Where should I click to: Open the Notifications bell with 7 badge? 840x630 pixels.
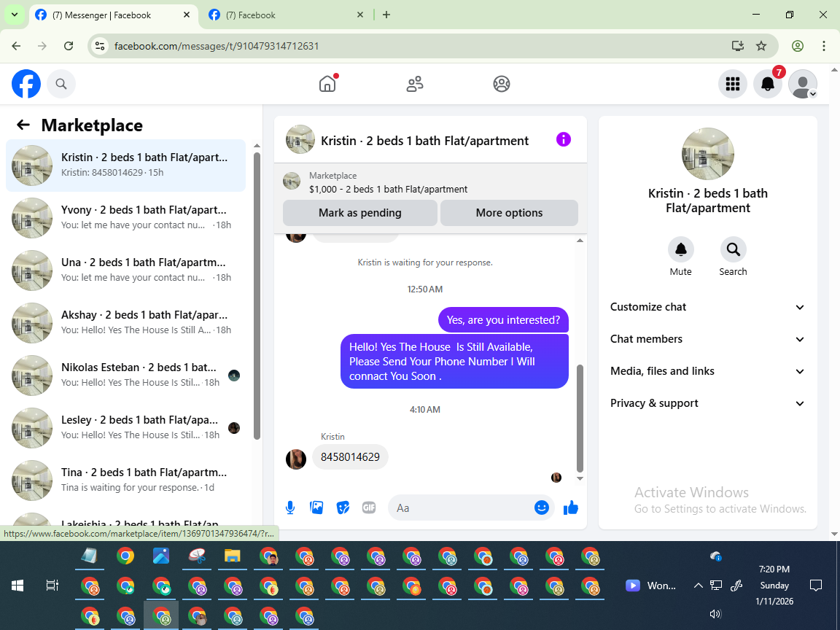[768, 84]
